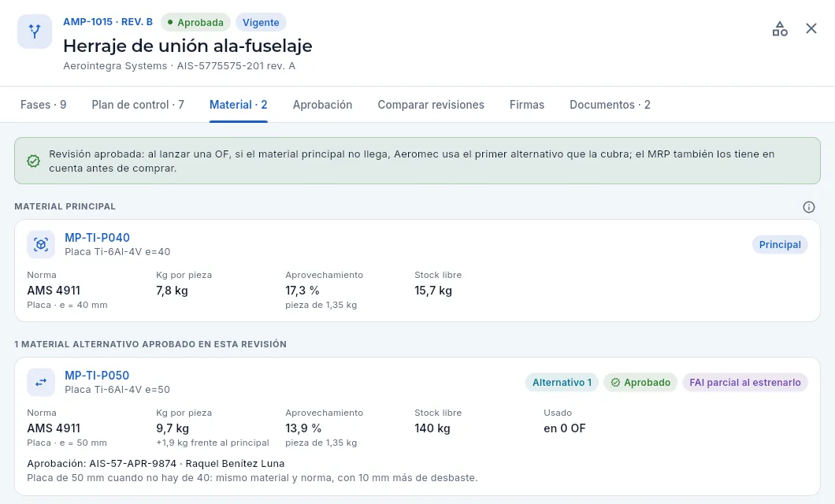Click the cube icon of MP-TI-P040
The height and width of the screenshot is (504, 835).
pyautogui.click(x=41, y=244)
